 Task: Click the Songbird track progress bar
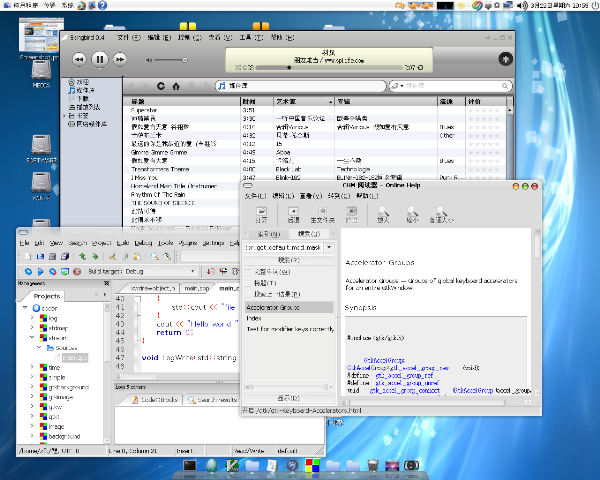click(329, 68)
